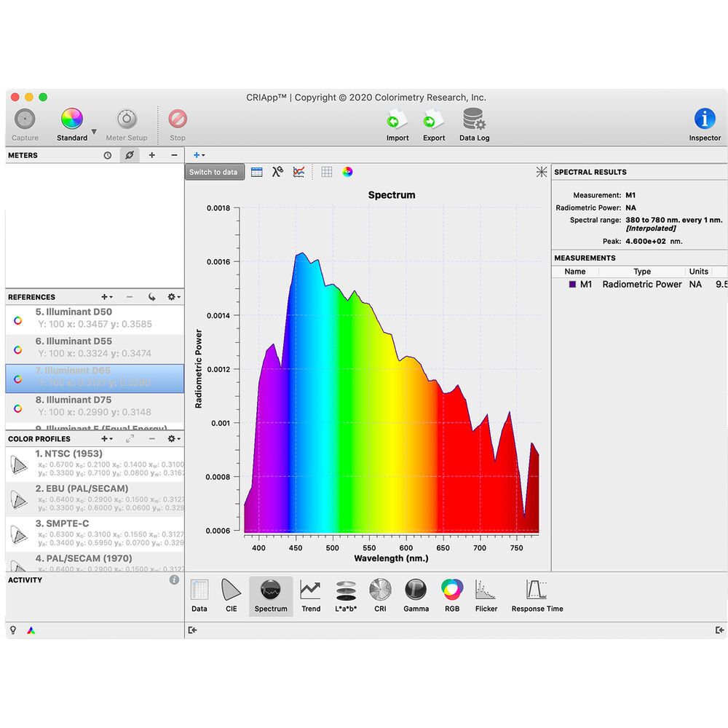Image resolution: width=728 pixels, height=728 pixels.
Task: Click the Import icon
Action: (x=397, y=119)
